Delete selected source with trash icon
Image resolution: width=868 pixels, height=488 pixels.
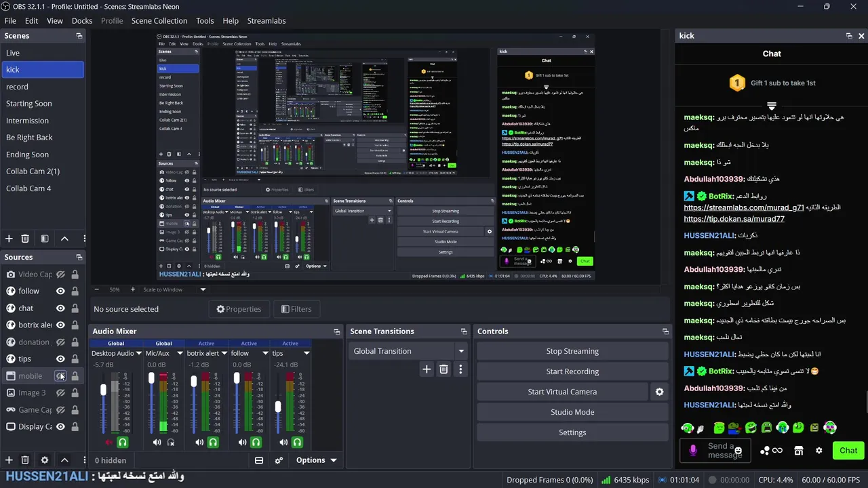(25, 460)
